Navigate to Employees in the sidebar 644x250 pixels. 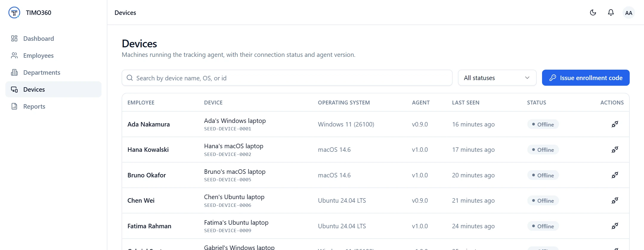tap(53, 55)
